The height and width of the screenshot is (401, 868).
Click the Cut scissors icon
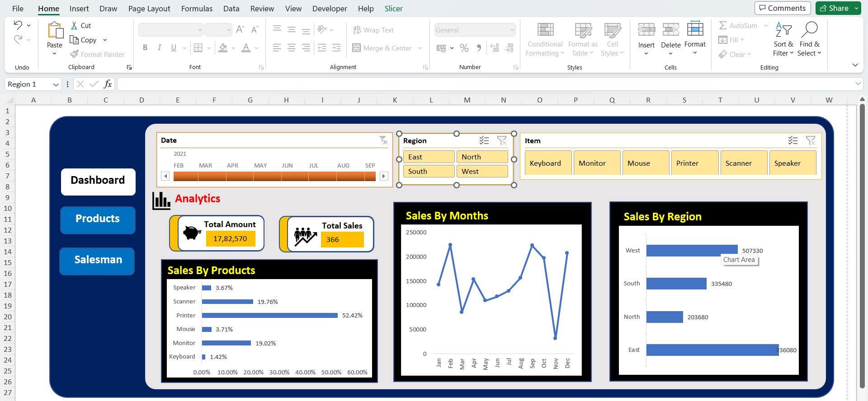74,26
